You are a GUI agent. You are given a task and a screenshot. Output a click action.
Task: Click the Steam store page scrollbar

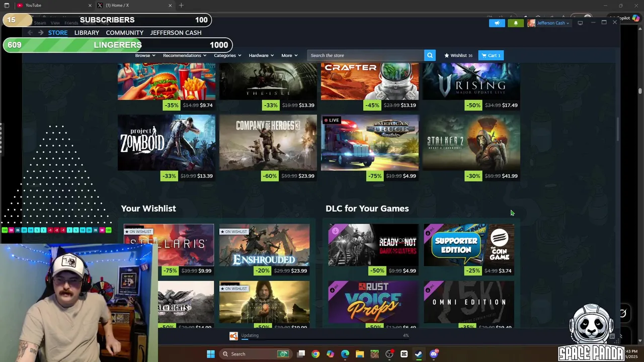(618, 130)
